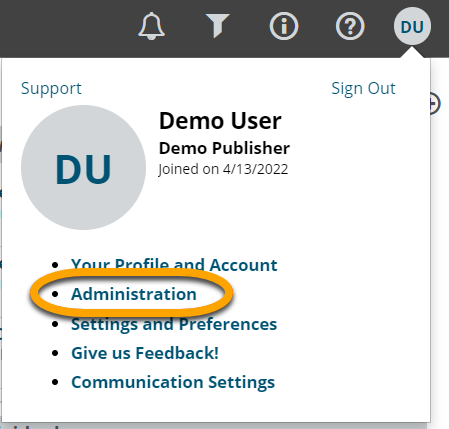Image resolution: width=449 pixels, height=429 pixels.
Task: Click the large DU profile picture
Action: (83, 168)
